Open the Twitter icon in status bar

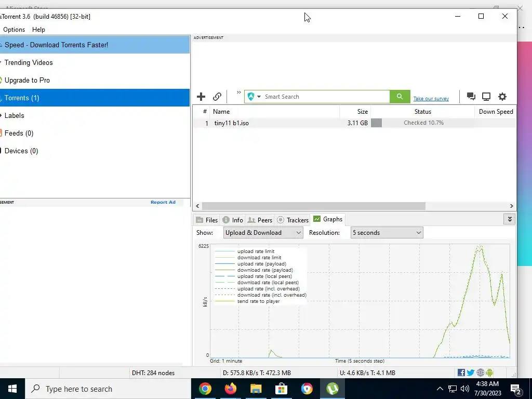(x=471, y=373)
